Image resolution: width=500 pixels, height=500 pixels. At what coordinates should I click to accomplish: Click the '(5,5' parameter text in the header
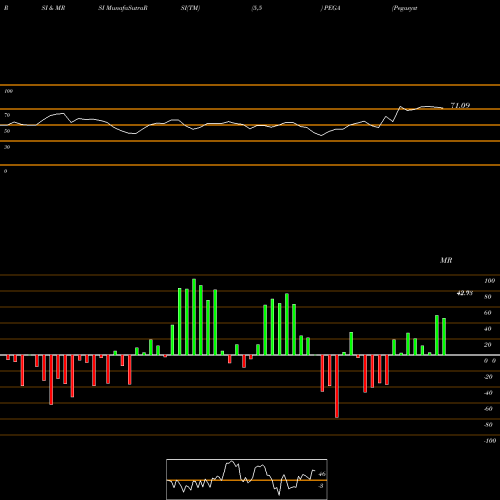click(257, 8)
